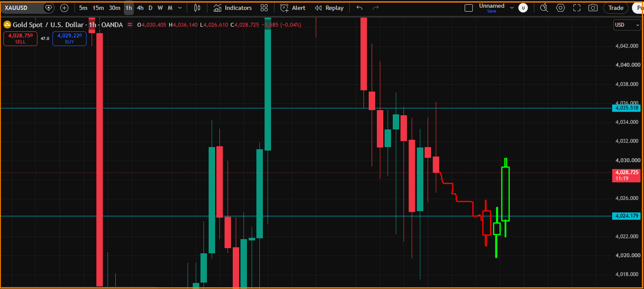The width and height of the screenshot is (644, 289).
Task: Redo the chart action
Action: click(376, 8)
